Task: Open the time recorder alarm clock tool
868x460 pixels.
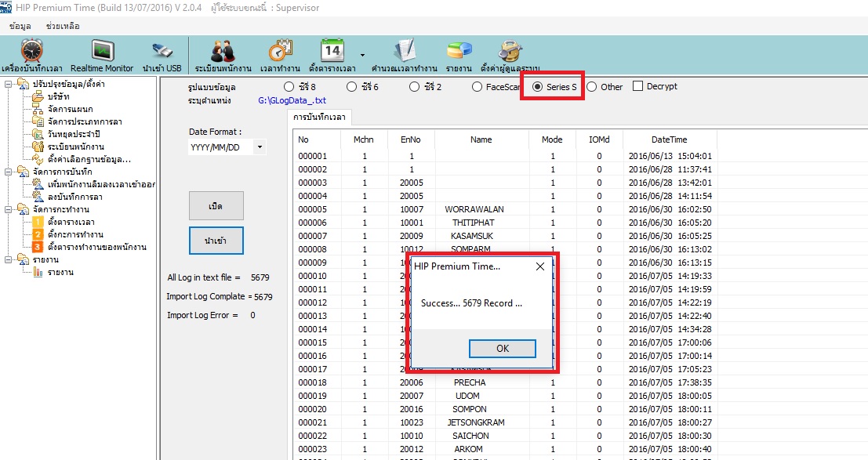Action: point(31,56)
